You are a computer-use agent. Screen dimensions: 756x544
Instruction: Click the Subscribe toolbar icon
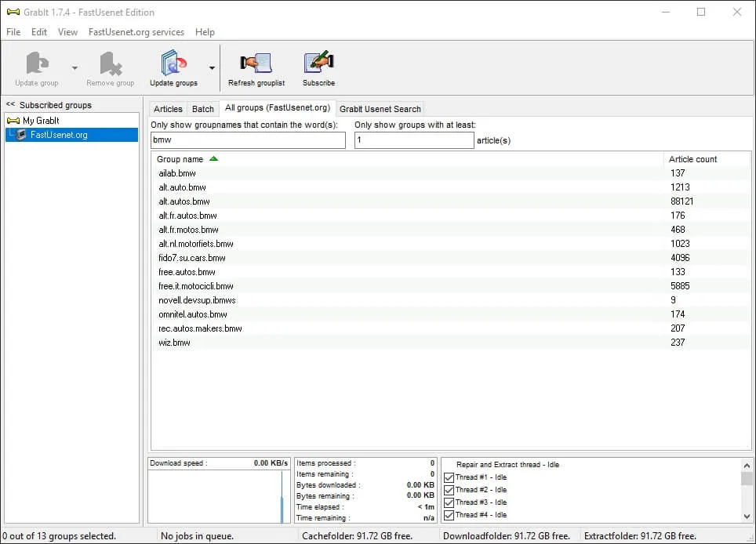pyautogui.click(x=318, y=62)
